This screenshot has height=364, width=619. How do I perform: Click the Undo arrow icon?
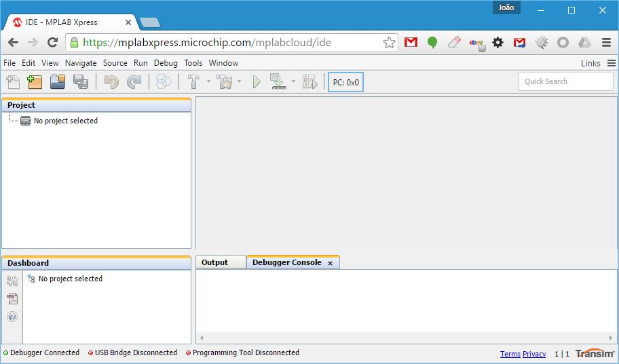pos(111,82)
